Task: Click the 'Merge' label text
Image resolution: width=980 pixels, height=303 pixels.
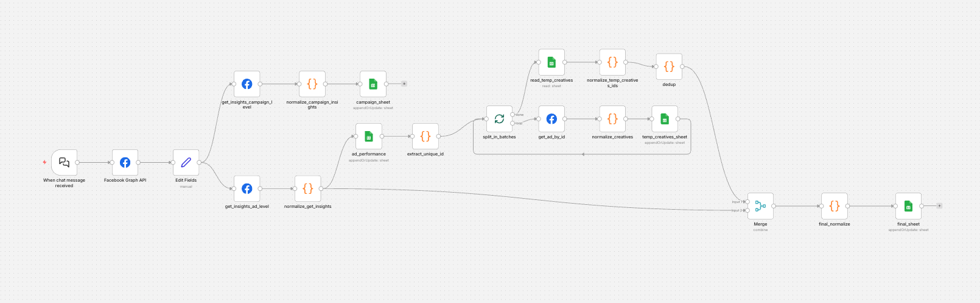Action: [x=760, y=224]
